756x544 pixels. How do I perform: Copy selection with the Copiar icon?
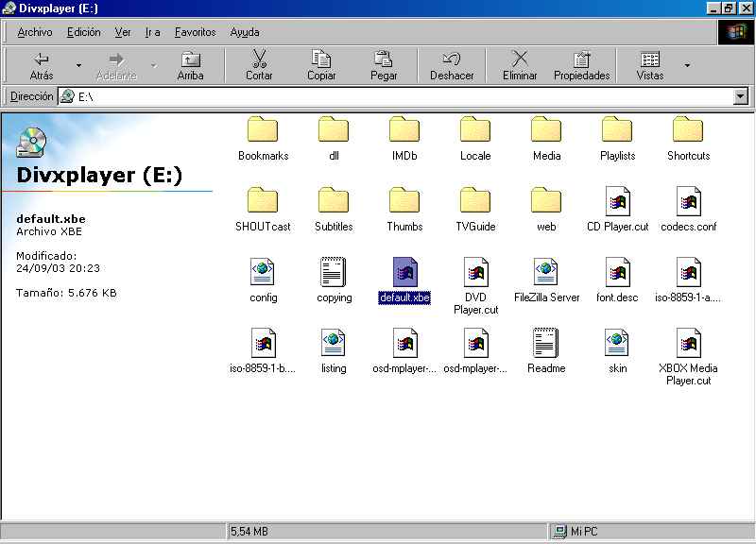click(321, 65)
